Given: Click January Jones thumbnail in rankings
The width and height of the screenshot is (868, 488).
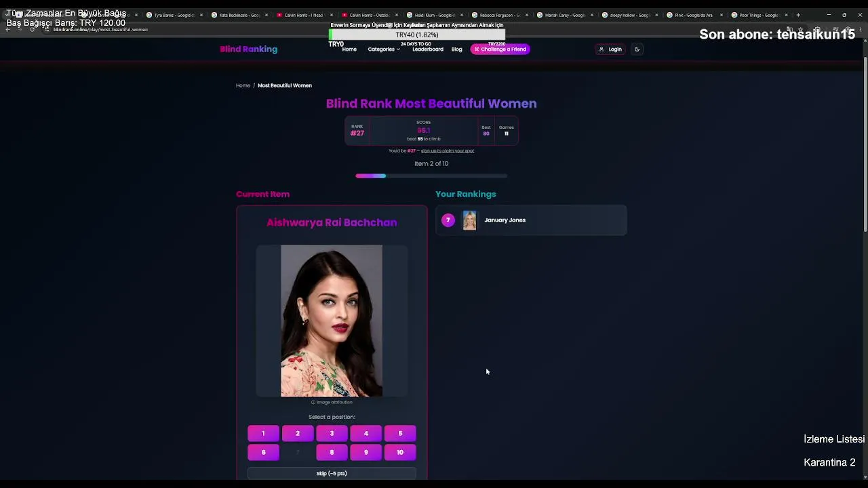Looking at the screenshot, I should (469, 220).
